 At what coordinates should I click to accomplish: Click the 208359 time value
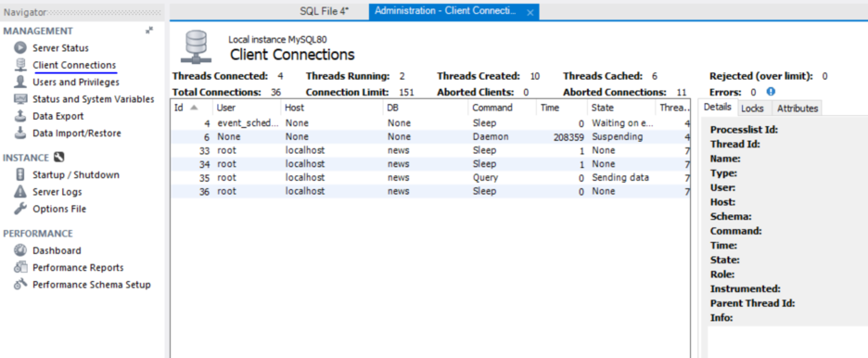point(568,136)
